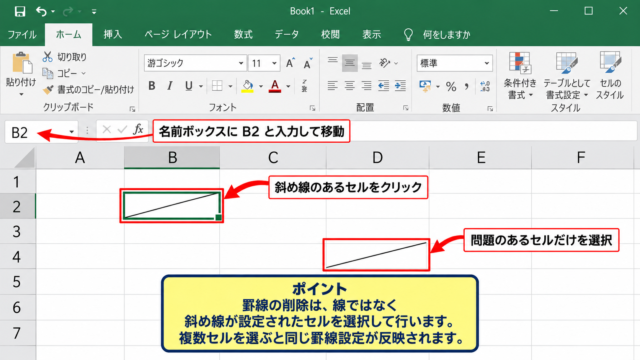
Task: Toggle Bold formatting
Action: [x=152, y=86]
